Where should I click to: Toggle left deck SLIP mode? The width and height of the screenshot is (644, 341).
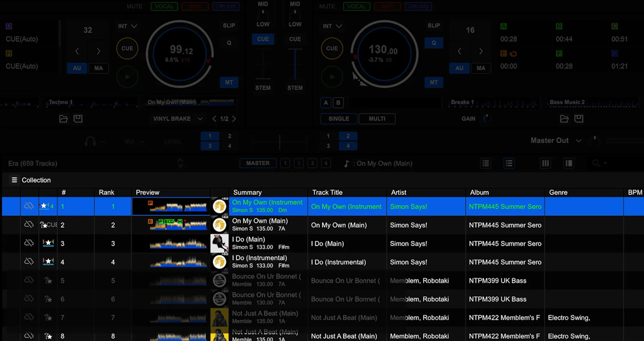(229, 26)
